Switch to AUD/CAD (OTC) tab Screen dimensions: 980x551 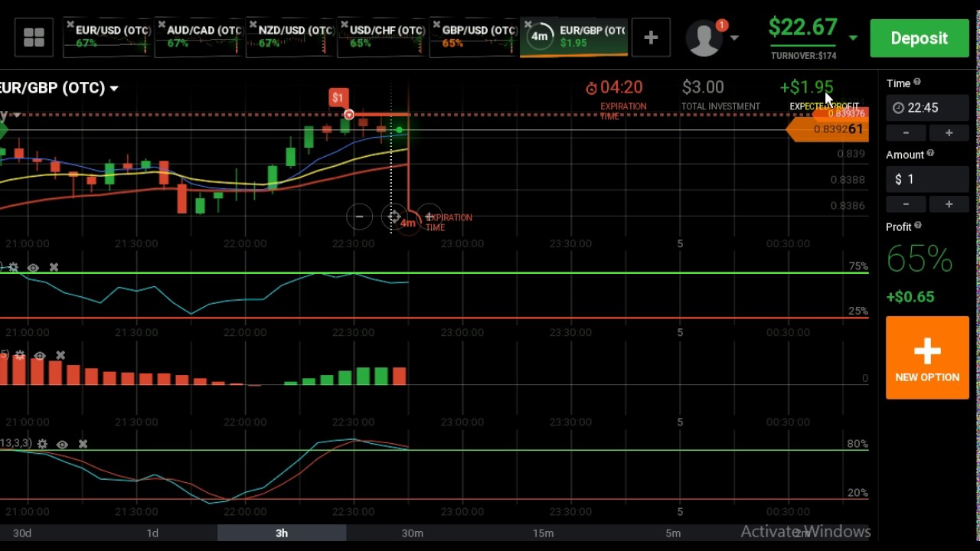(198, 37)
